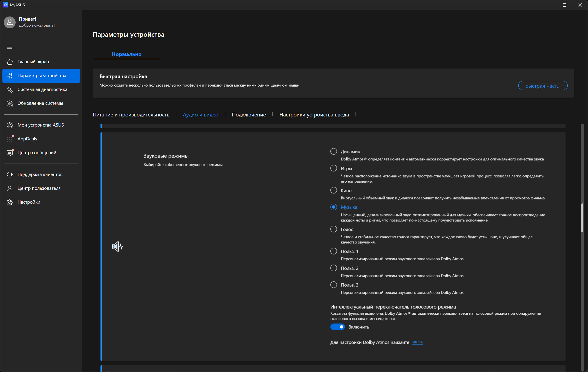The height and width of the screenshot is (372, 588).
Task: Select the Польз. 1 sound mode
Action: [x=334, y=251]
